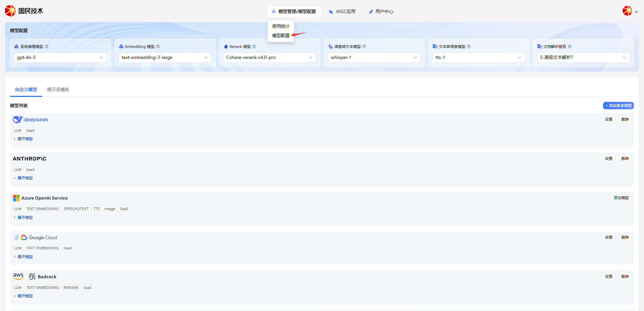
Task: Click the help icon beside 语音转文本模型
Action: 364,47
